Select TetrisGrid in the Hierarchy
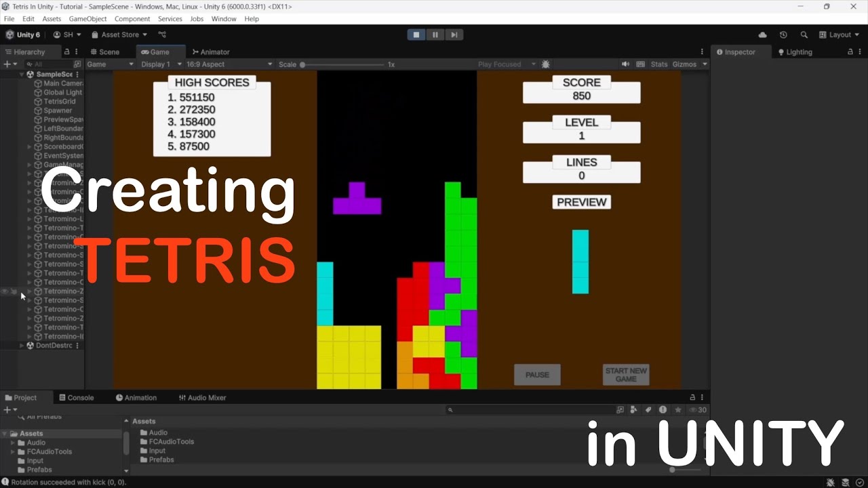Viewport: 868px width, 488px height. 56,102
